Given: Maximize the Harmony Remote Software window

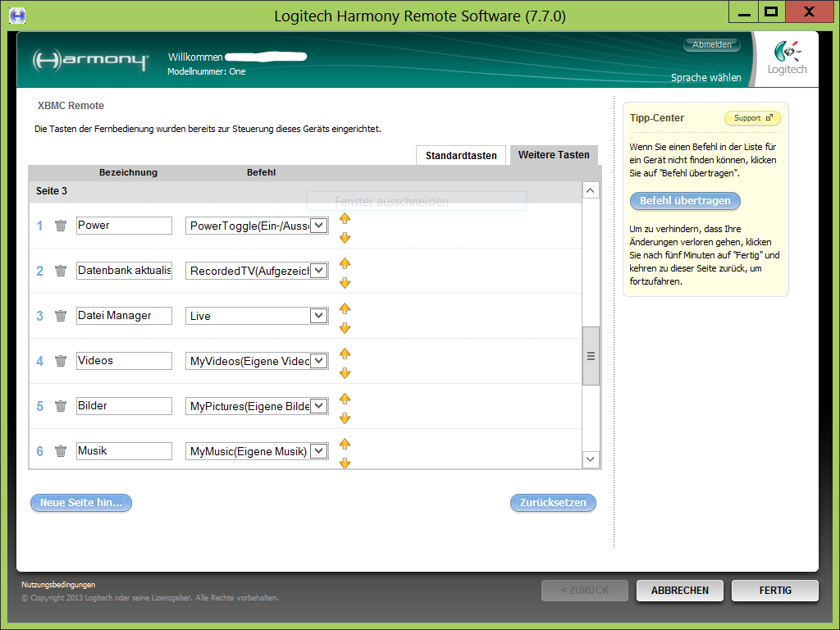Looking at the screenshot, I should 771,12.
